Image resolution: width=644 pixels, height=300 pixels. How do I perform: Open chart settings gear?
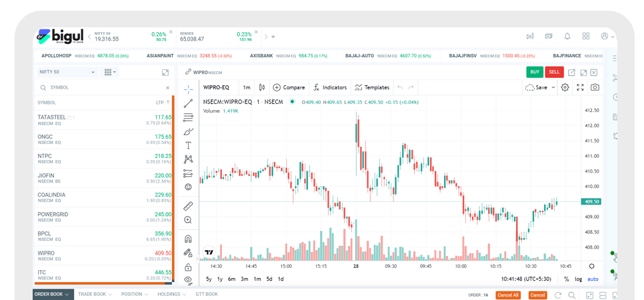click(x=565, y=87)
